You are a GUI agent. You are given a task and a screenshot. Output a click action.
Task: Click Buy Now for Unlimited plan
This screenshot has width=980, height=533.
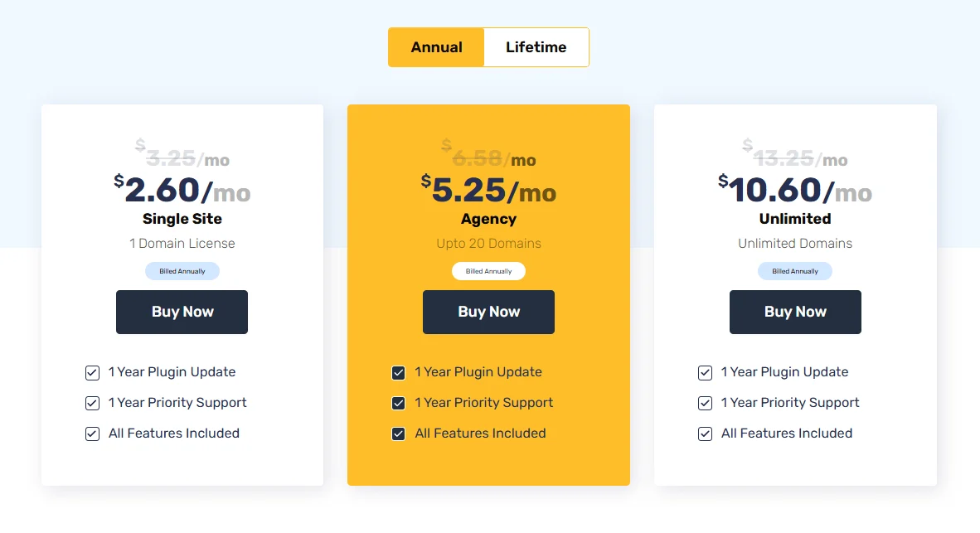[x=795, y=312]
